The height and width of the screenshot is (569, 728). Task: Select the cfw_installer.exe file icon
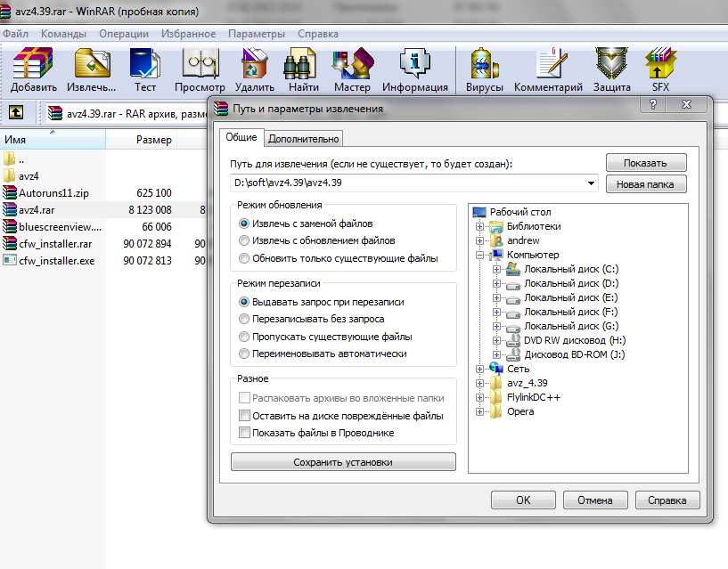pos(9,260)
